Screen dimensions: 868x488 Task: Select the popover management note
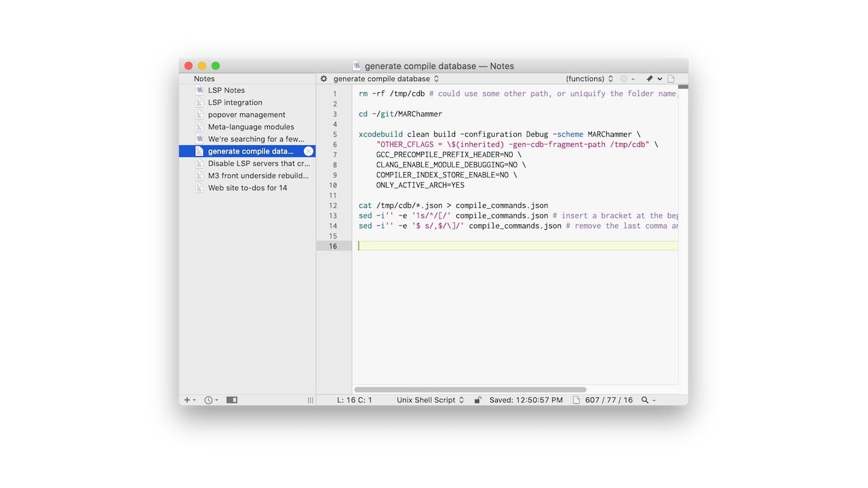click(x=246, y=115)
